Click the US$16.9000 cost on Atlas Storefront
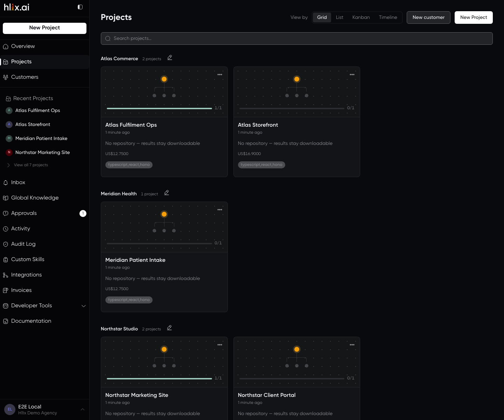 point(249,154)
